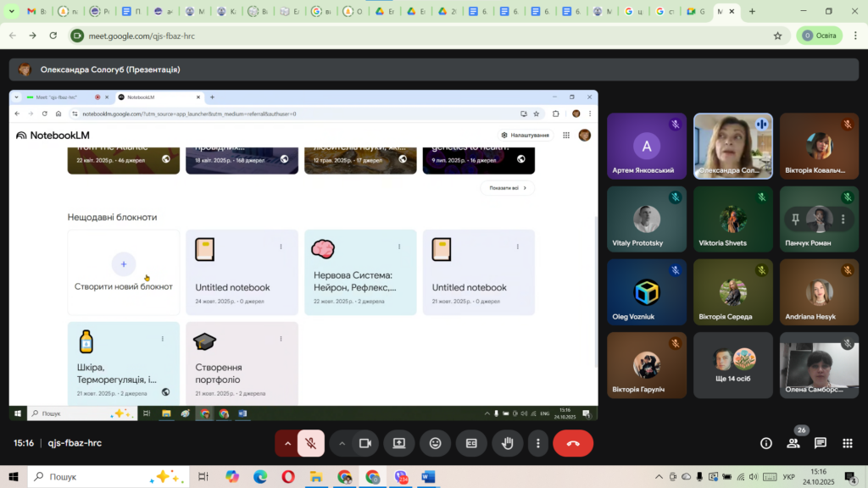
Task: Open the meeting details info icon
Action: pyautogui.click(x=766, y=443)
